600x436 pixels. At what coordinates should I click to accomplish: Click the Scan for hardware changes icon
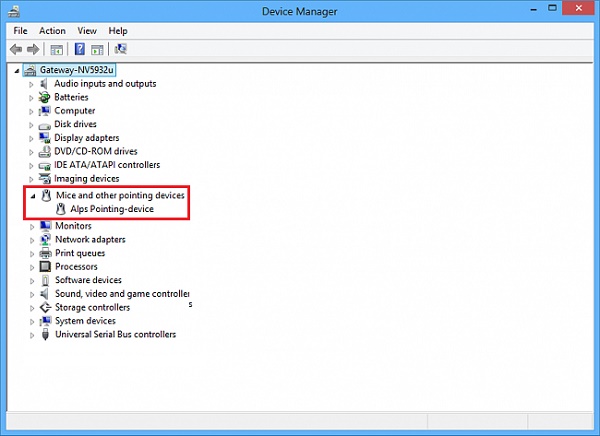click(121, 49)
